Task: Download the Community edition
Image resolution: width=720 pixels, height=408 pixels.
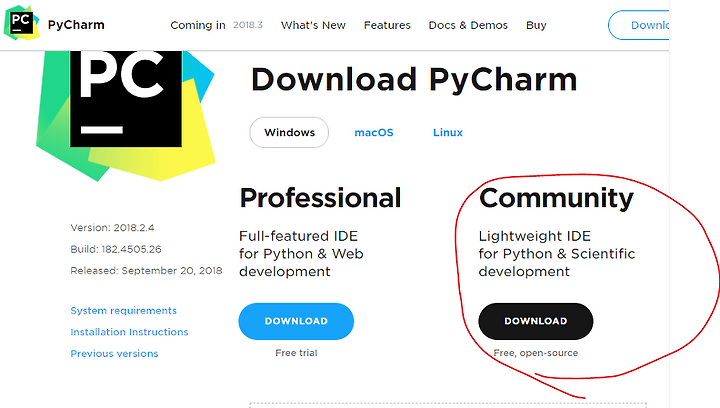Action: coord(536,321)
